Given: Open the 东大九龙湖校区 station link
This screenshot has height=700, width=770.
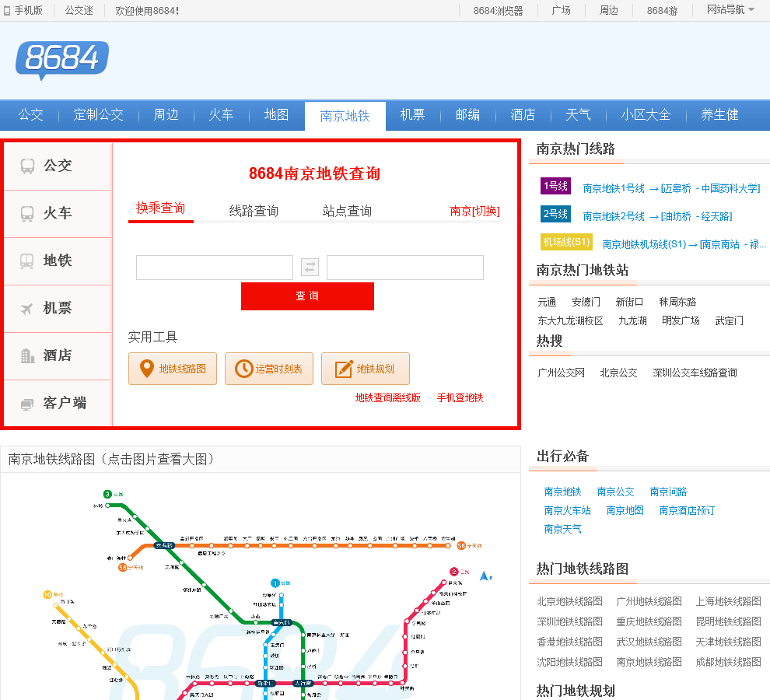Looking at the screenshot, I should tap(570, 320).
